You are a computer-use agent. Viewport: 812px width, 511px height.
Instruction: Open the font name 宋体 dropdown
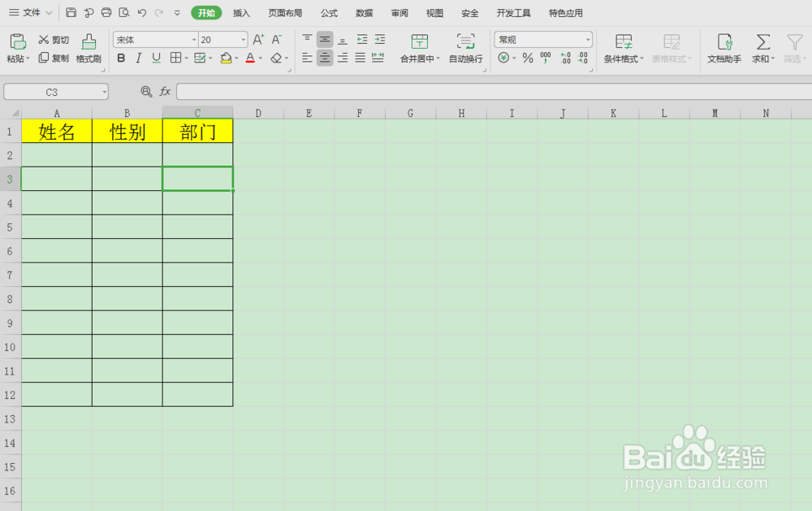tap(194, 40)
